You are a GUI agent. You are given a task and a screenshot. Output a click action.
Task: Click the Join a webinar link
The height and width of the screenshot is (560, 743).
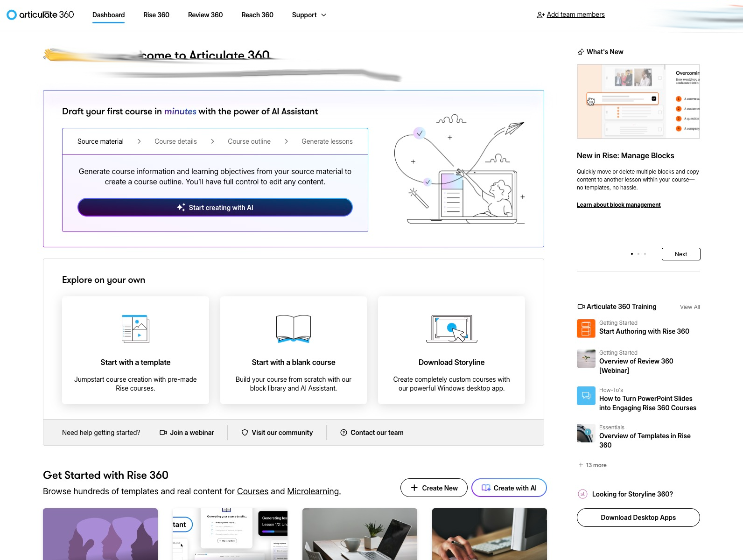pyautogui.click(x=187, y=433)
